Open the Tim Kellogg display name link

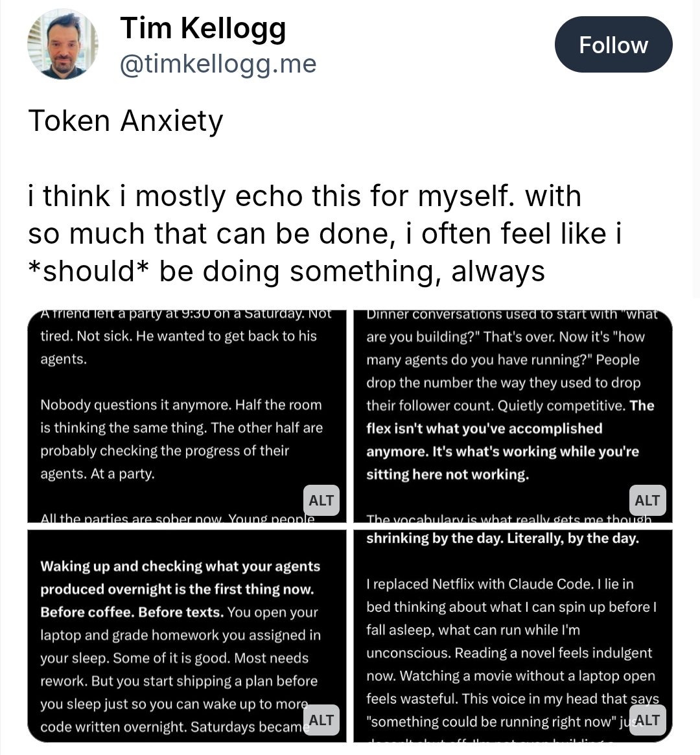click(x=203, y=29)
